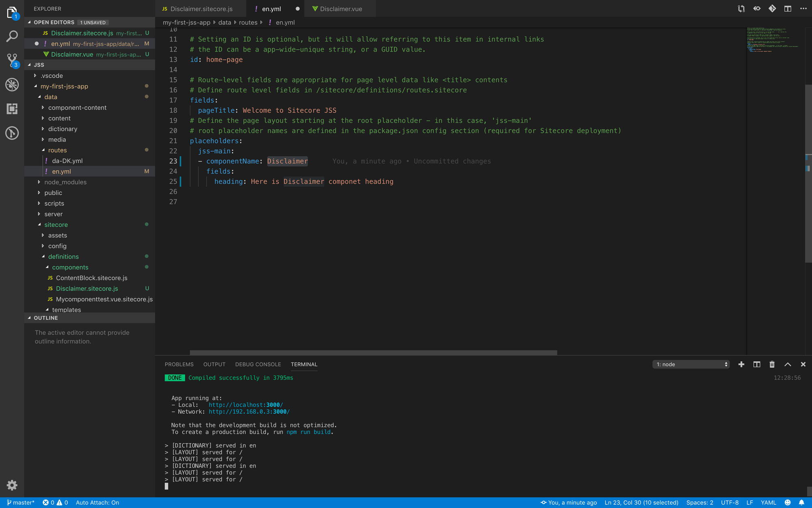Image resolution: width=812 pixels, height=508 pixels.
Task: Open errors and warnings count in status bar
Action: [55, 502]
